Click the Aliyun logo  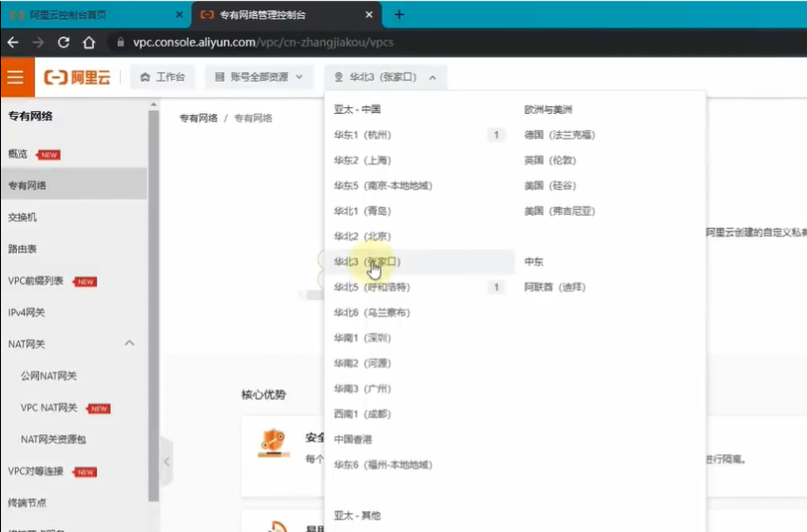click(77, 77)
